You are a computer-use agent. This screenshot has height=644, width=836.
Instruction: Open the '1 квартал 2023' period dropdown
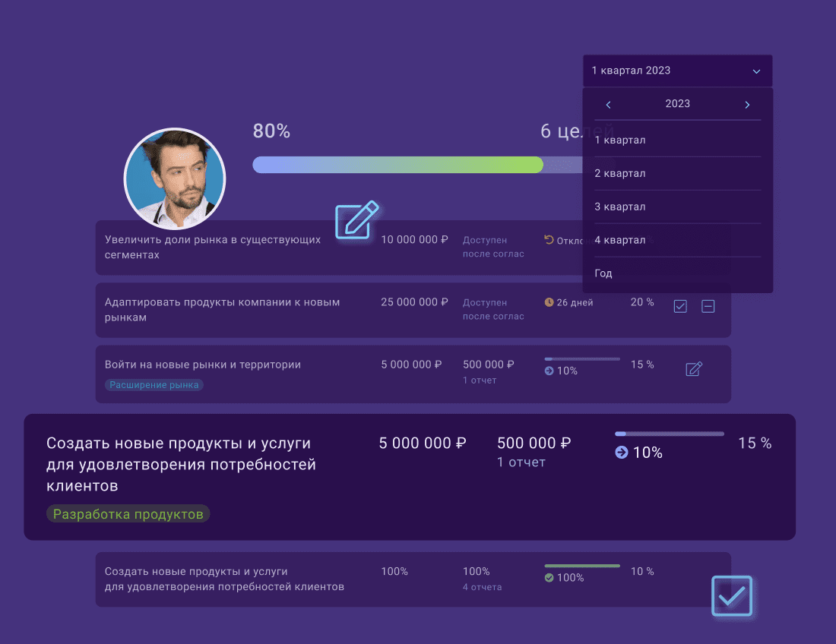click(677, 71)
